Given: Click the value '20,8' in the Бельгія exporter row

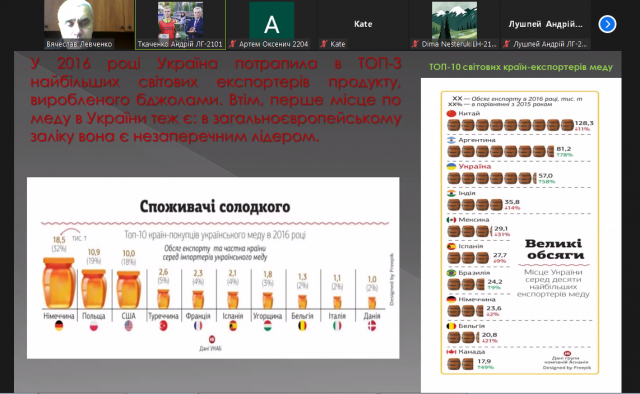Looking at the screenshot, I should (x=489, y=335).
